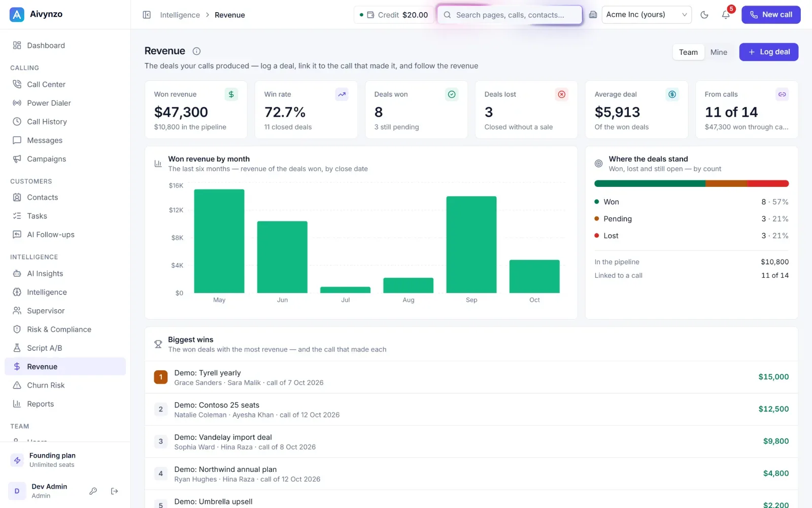Click the Intelligence breadcrumb
This screenshot has width=812, height=508.
(x=180, y=15)
